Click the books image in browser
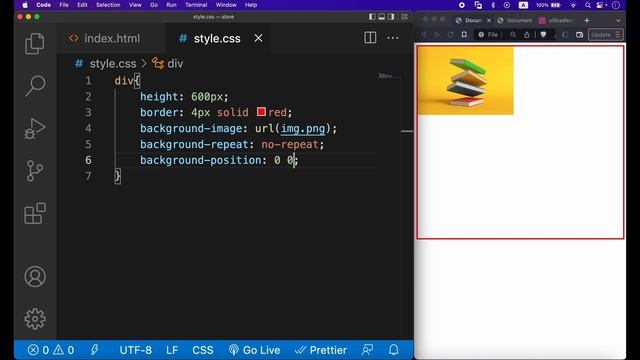This screenshot has width=640, height=360. (x=466, y=81)
